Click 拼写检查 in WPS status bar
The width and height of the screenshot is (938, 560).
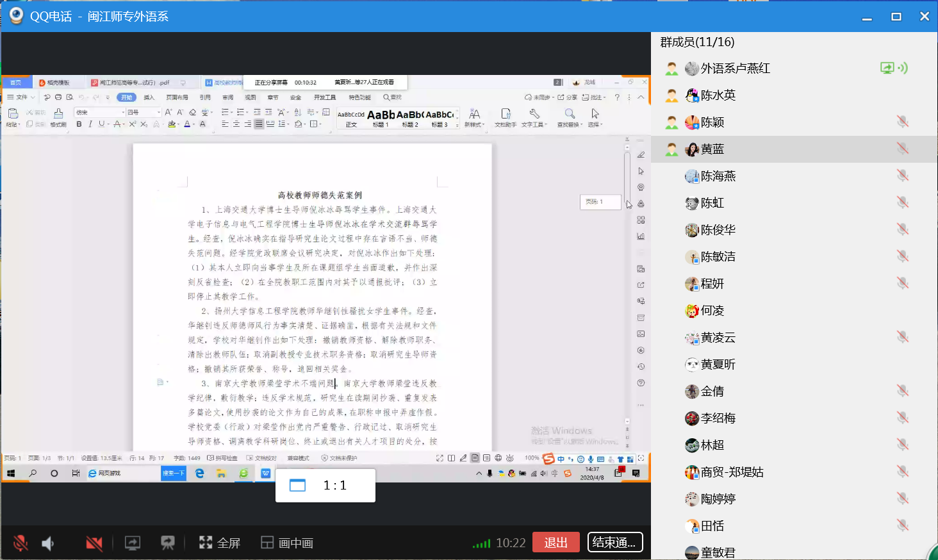click(223, 458)
